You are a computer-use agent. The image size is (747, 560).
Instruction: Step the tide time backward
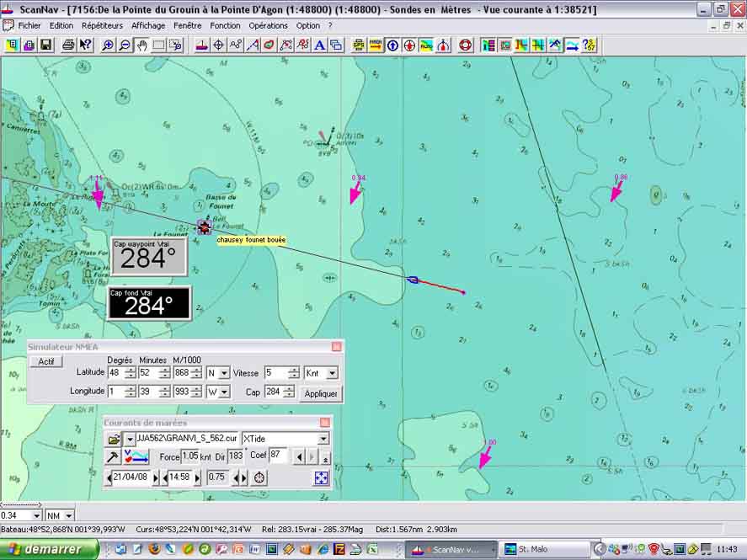[x=165, y=477]
